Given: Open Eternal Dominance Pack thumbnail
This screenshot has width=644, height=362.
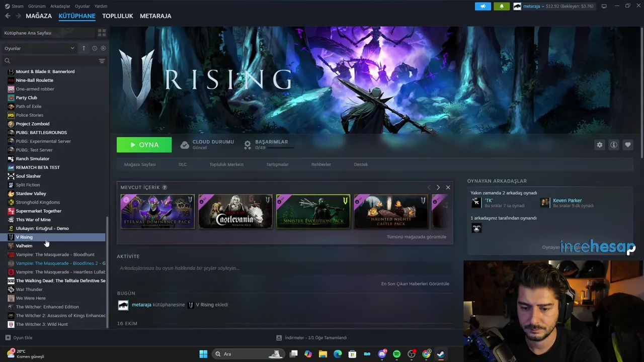Looking at the screenshot, I should coord(157,212).
